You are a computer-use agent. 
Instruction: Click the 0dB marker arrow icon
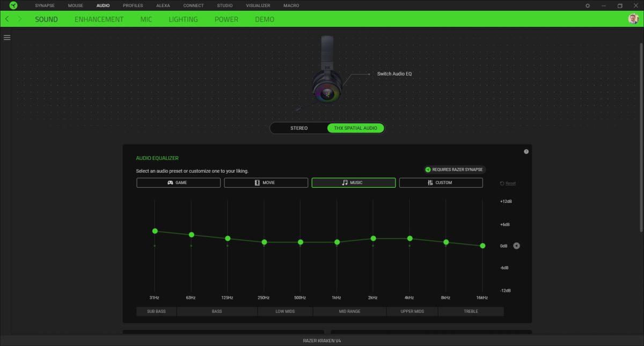[x=516, y=246]
